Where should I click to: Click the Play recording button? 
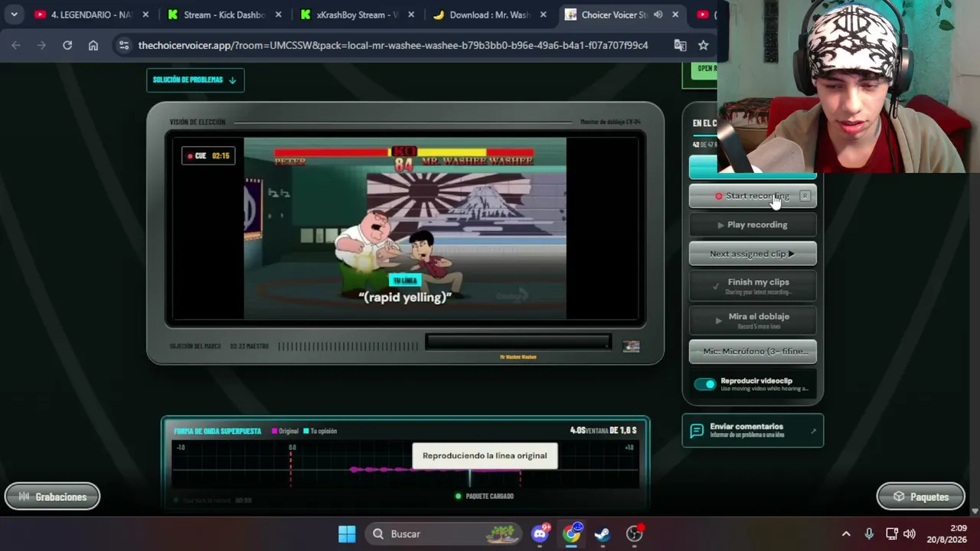pyautogui.click(x=753, y=225)
